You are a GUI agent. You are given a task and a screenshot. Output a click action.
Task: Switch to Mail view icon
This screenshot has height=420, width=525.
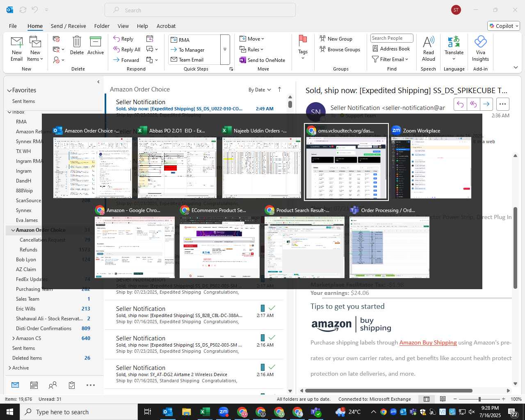[15, 385]
